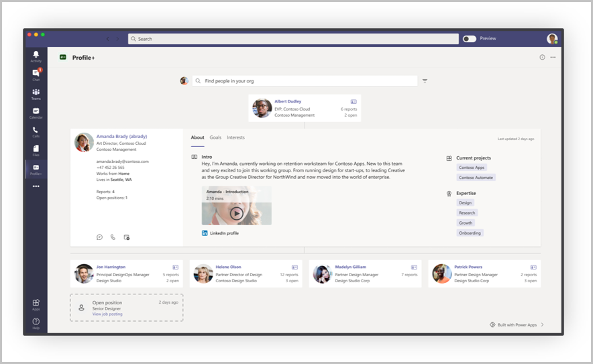The width and height of the screenshot is (593, 364).
Task: Switch to the Interests tab
Action: (x=235, y=137)
